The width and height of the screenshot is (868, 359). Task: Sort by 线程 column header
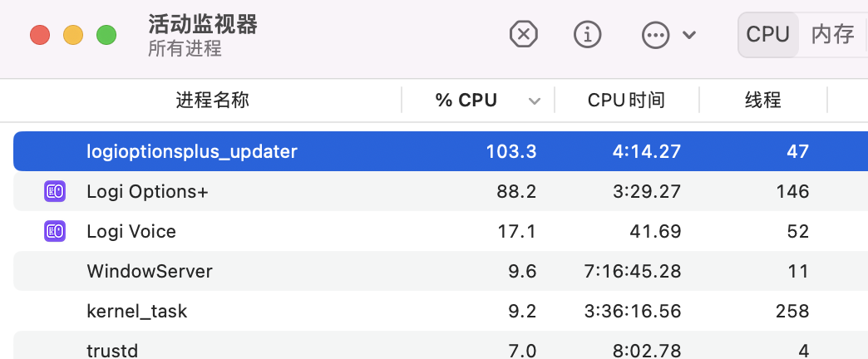(x=762, y=101)
